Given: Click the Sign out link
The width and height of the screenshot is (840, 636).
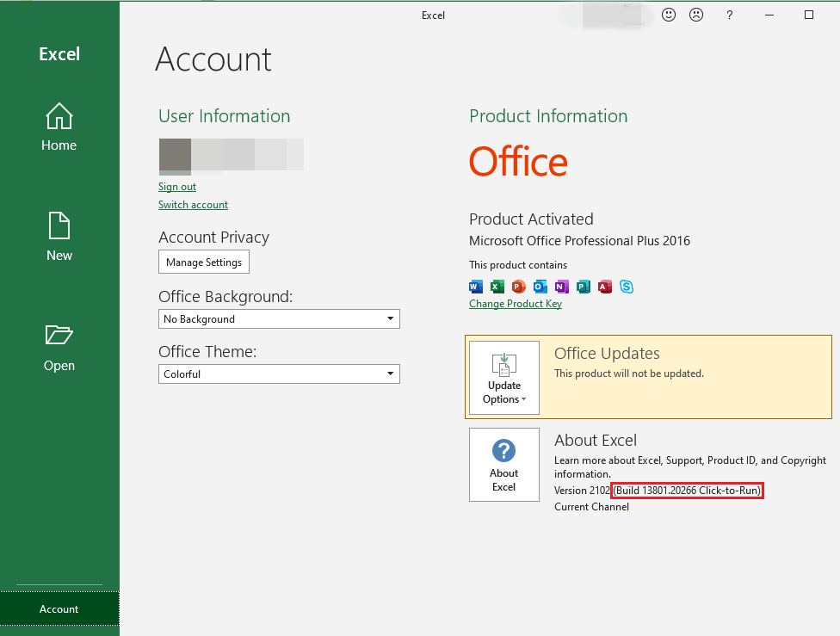Looking at the screenshot, I should point(177,187).
